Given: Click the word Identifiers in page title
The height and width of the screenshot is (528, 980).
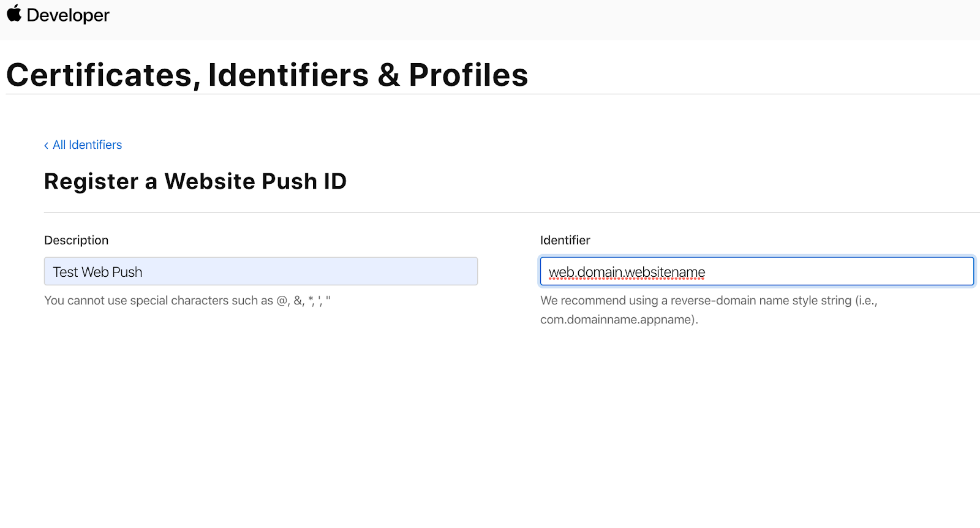Looking at the screenshot, I should tap(288, 75).
